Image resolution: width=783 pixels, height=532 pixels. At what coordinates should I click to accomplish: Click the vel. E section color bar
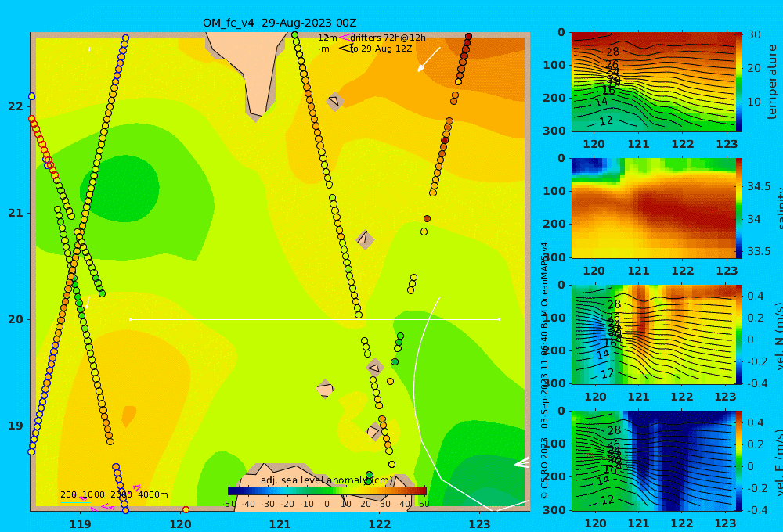coord(739,461)
